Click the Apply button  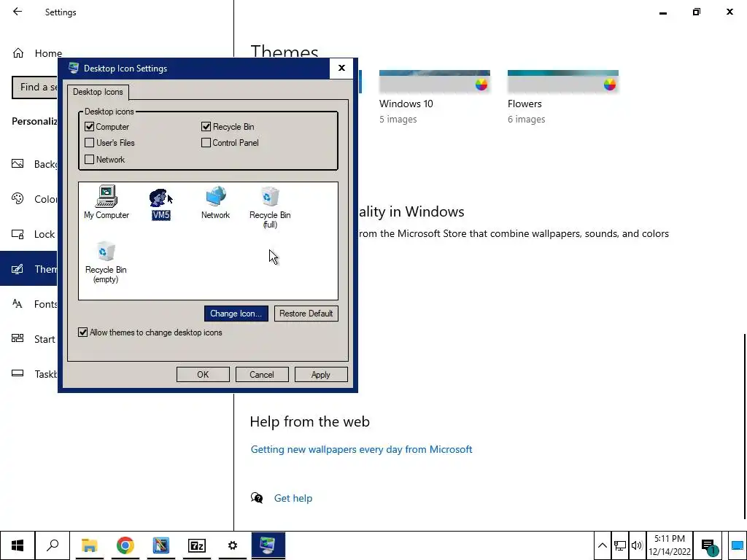click(321, 374)
